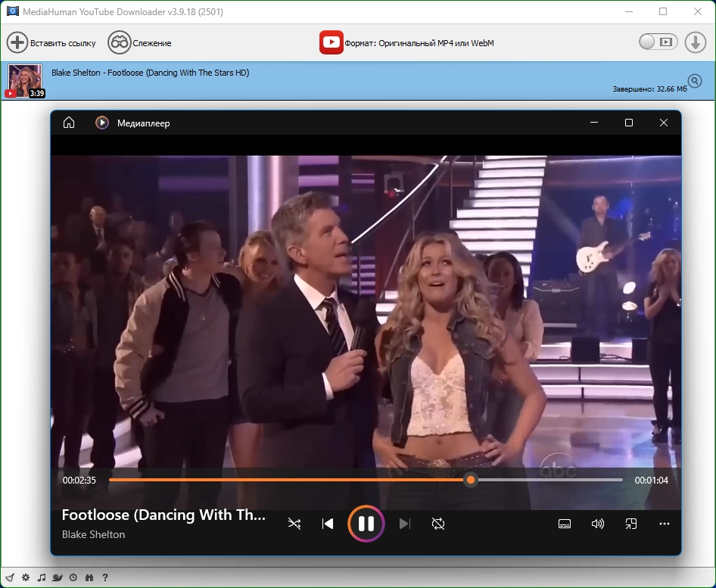Click elapsed time 00:02:35
This screenshot has height=588, width=716.
79,481
